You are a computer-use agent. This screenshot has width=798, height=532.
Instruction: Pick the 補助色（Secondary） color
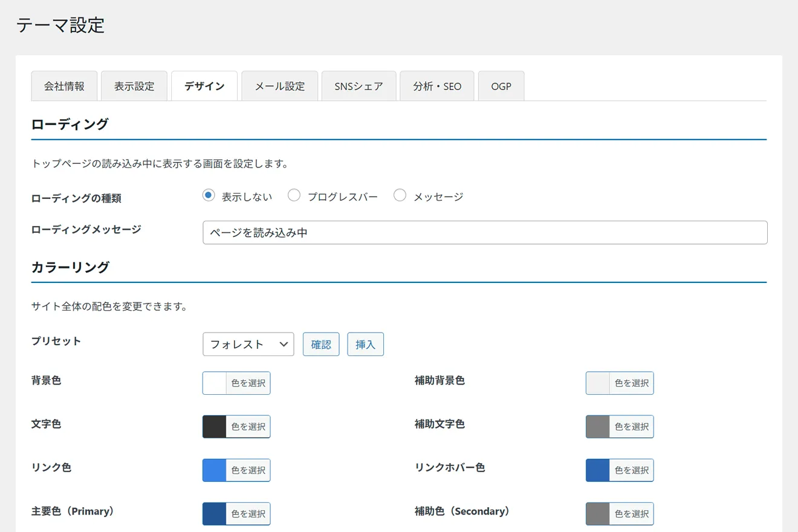click(x=620, y=514)
